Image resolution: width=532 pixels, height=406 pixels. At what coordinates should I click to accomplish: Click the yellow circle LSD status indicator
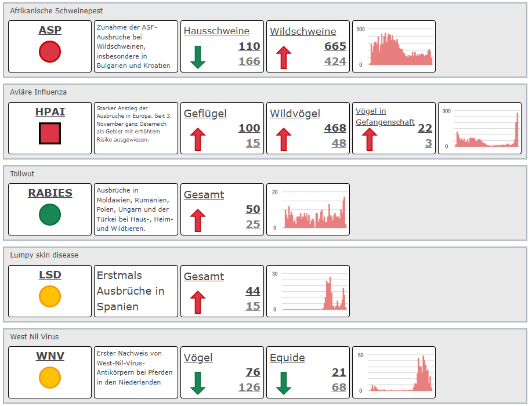[x=50, y=296]
